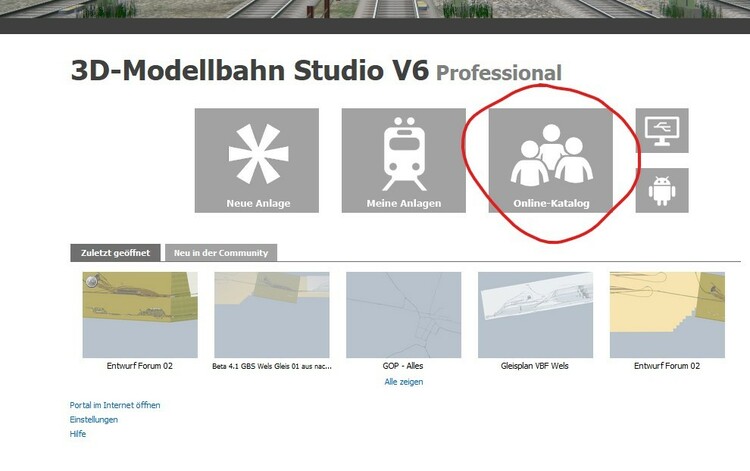Open the olive-green Entwurf Forum 02 thumbnail
This screenshot has height=471, width=750.
(x=140, y=315)
